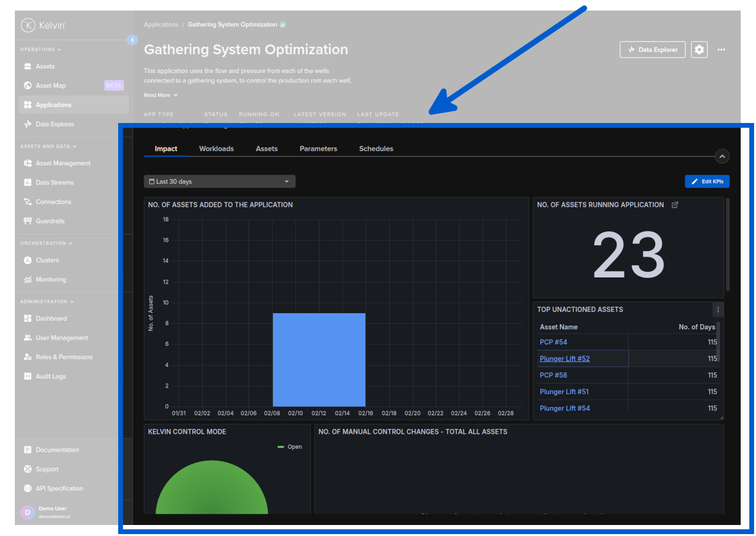Viewport: 756px width, 536px height.
Task: Open external link icon beside Assets Running Application
Action: click(x=675, y=205)
